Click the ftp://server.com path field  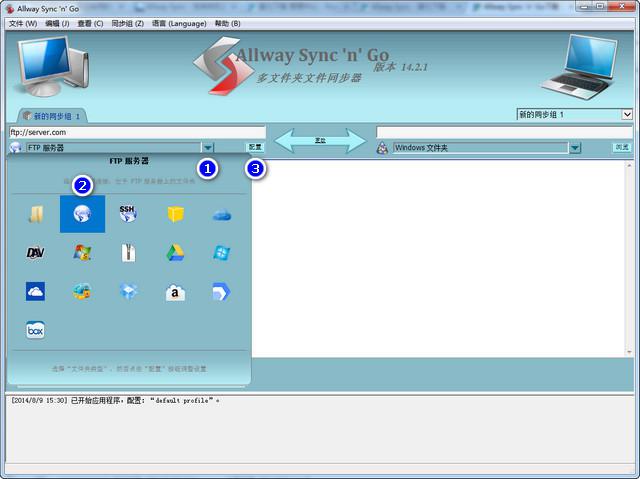coord(136,132)
